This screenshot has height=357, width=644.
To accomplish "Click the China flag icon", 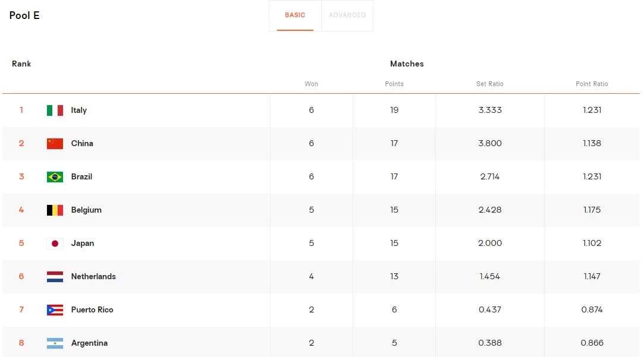I will coord(55,144).
